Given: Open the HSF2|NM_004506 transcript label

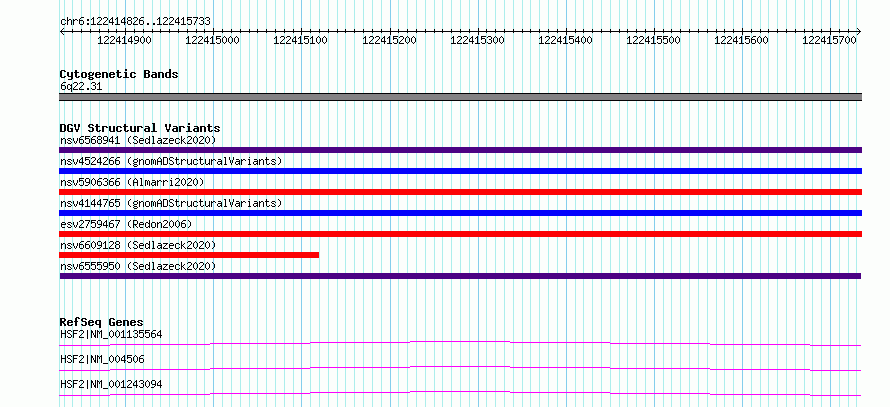Looking at the screenshot, I should click(x=102, y=359).
